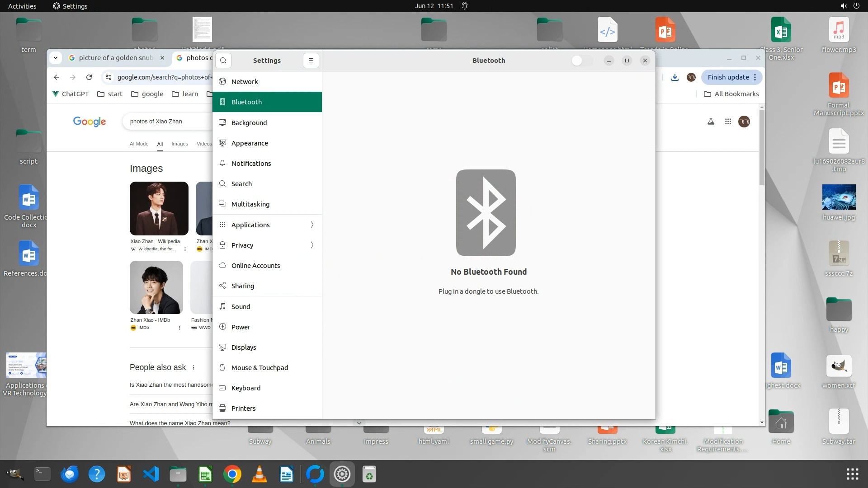868x488 pixels.
Task: Launch VLC from the dock
Action: click(259, 474)
